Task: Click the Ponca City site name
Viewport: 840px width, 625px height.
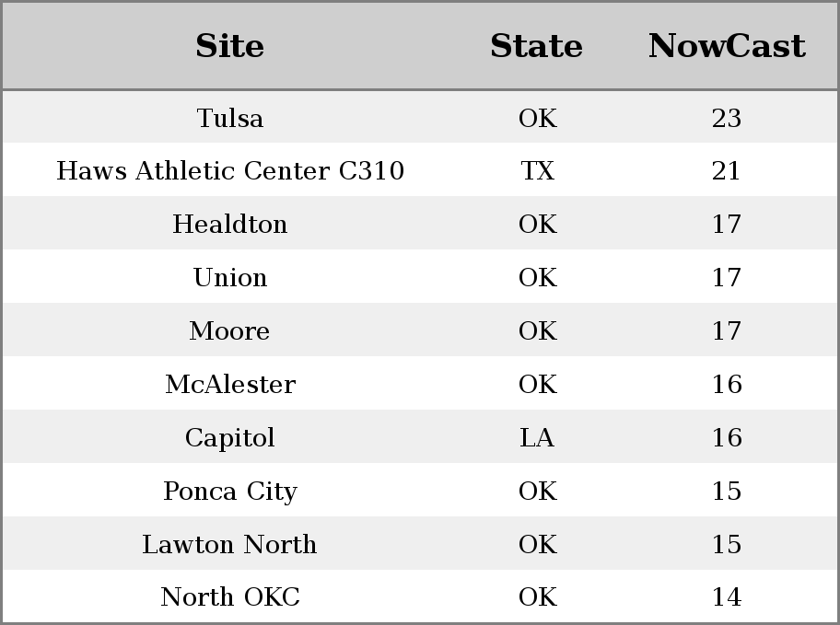Action: pos(230,491)
